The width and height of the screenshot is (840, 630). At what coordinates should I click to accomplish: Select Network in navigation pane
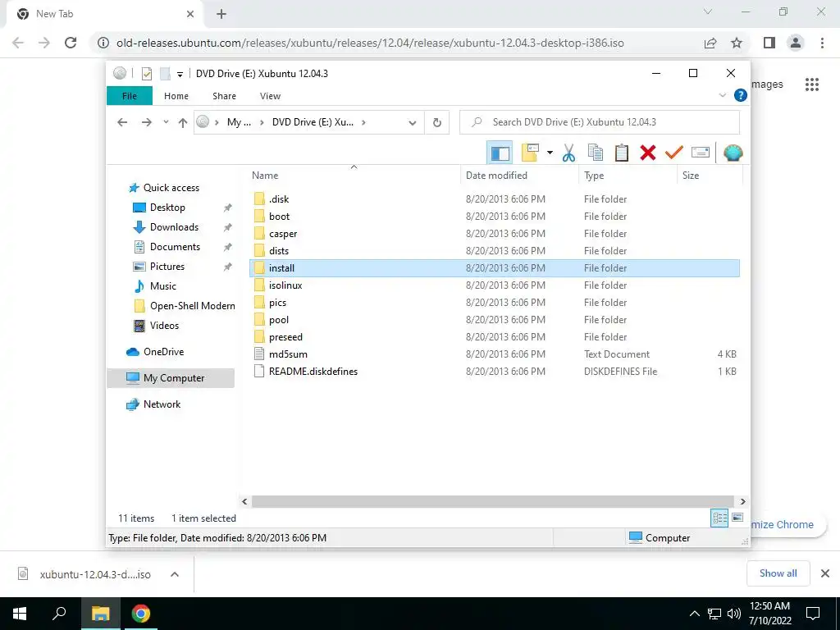(x=162, y=404)
